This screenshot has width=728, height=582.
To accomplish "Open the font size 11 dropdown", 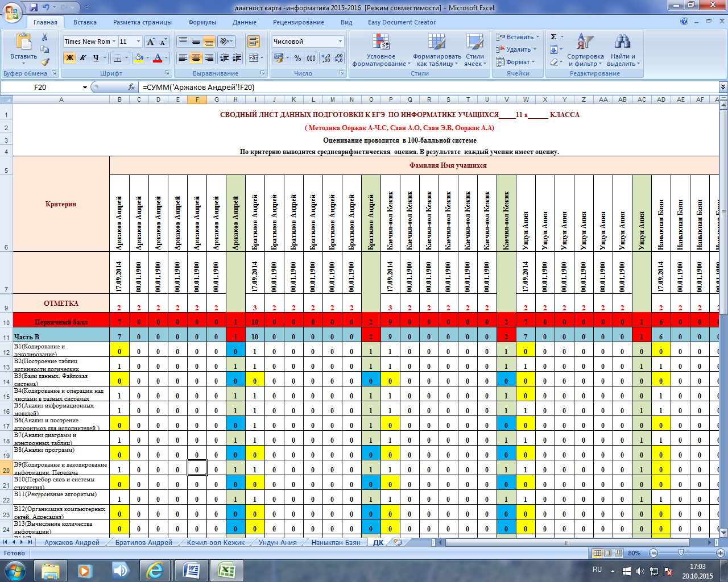I will 138,41.
